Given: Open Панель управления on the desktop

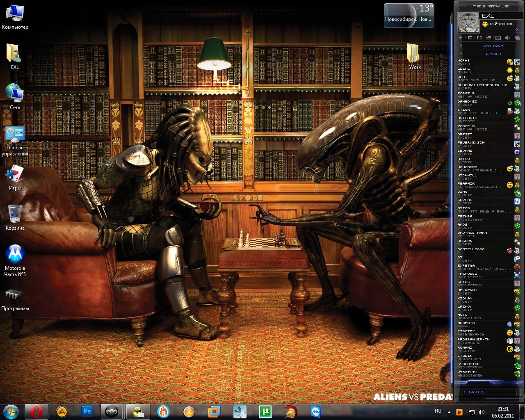Looking at the screenshot, I should 15,141.
